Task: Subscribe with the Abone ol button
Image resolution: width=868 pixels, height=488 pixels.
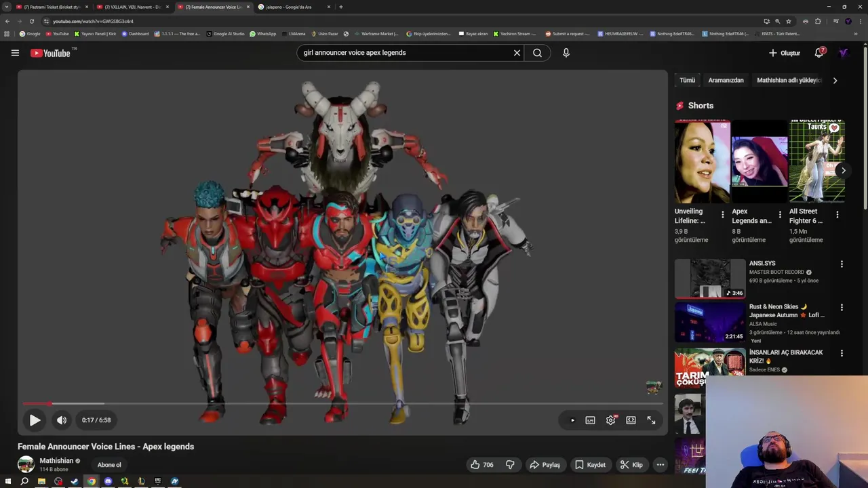Action: point(109,465)
